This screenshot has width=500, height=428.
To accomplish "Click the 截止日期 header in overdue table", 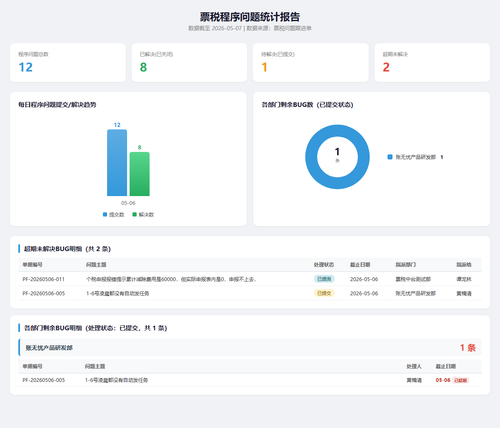I will (x=360, y=265).
